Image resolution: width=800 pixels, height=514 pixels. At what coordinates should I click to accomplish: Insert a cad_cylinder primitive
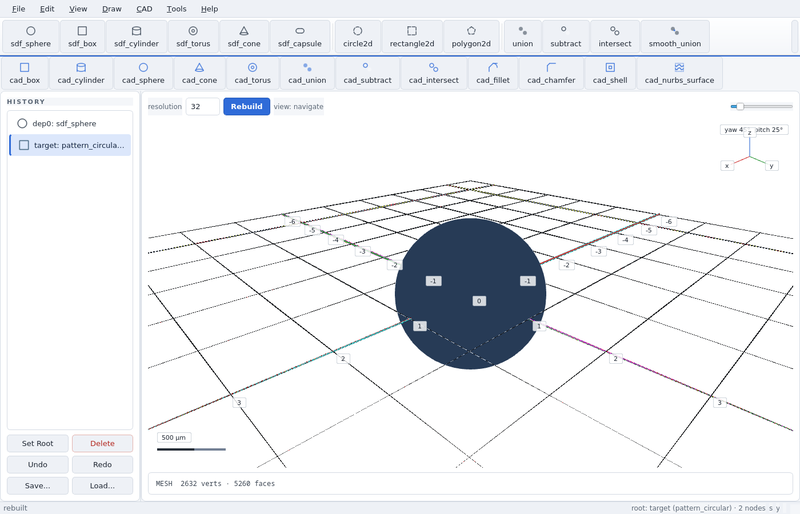(81, 74)
